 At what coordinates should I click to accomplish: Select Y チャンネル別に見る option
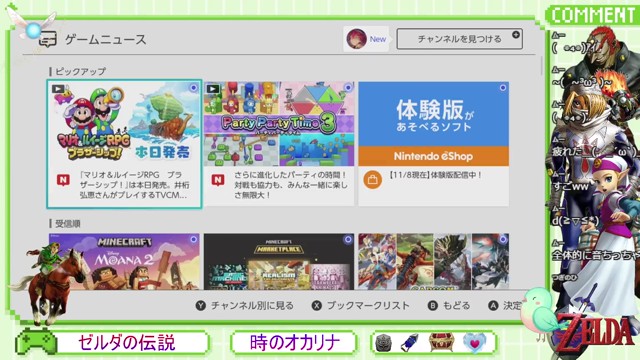(244, 305)
